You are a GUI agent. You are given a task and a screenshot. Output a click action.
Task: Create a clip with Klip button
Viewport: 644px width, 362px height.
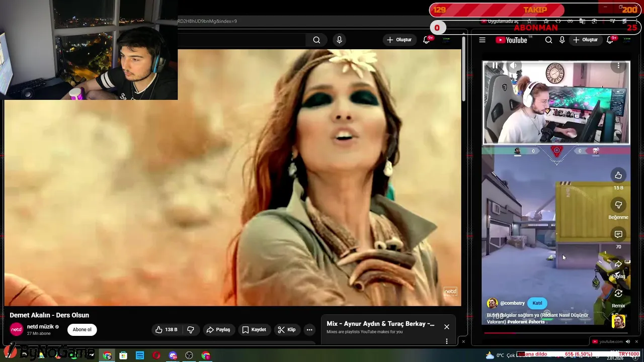coord(286,330)
